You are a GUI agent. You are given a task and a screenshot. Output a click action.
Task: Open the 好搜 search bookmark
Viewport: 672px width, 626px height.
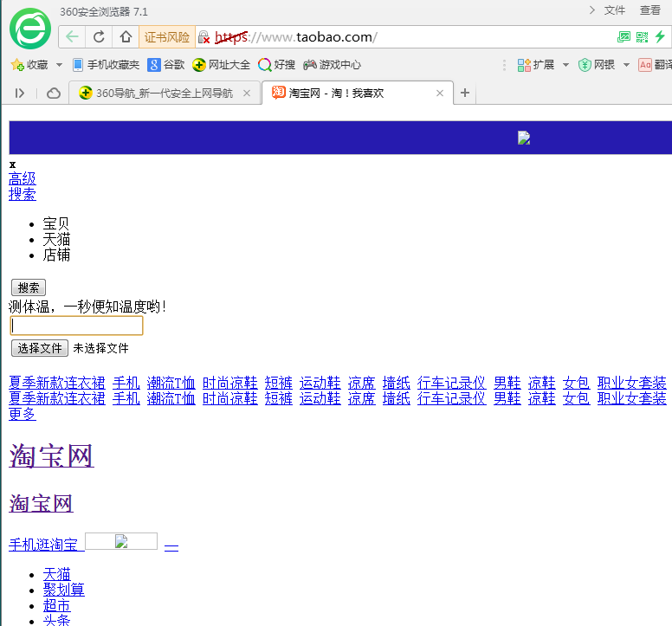276,65
